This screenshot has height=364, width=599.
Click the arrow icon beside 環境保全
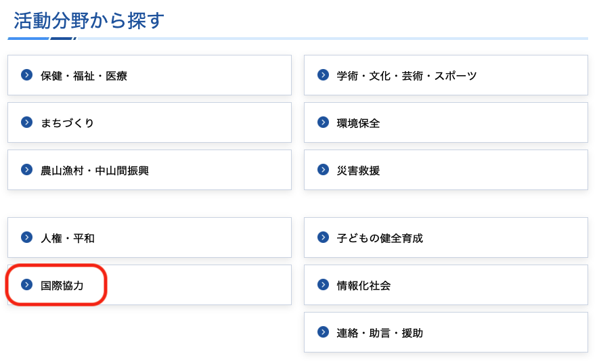[x=324, y=122]
